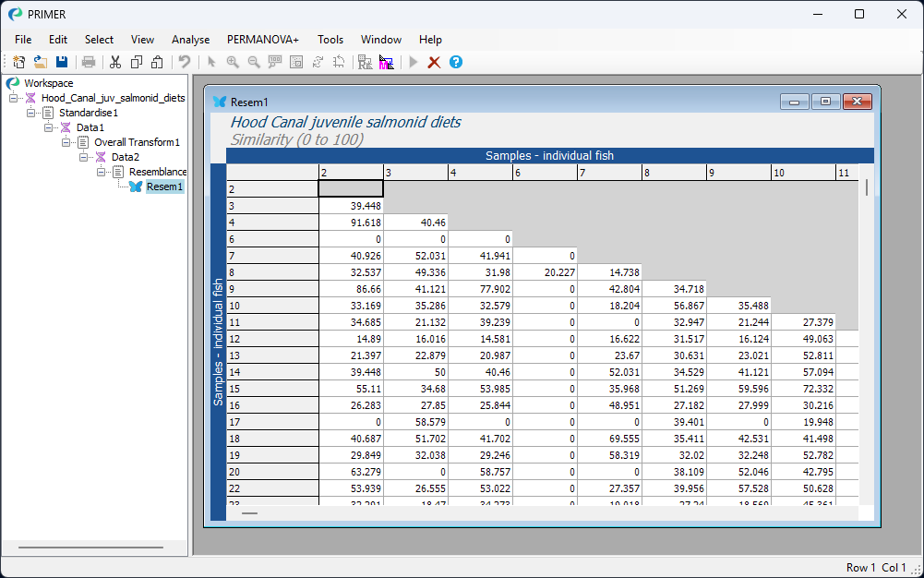The width and height of the screenshot is (924, 578).
Task: Open the Analyse menu
Action: pyautogui.click(x=190, y=40)
